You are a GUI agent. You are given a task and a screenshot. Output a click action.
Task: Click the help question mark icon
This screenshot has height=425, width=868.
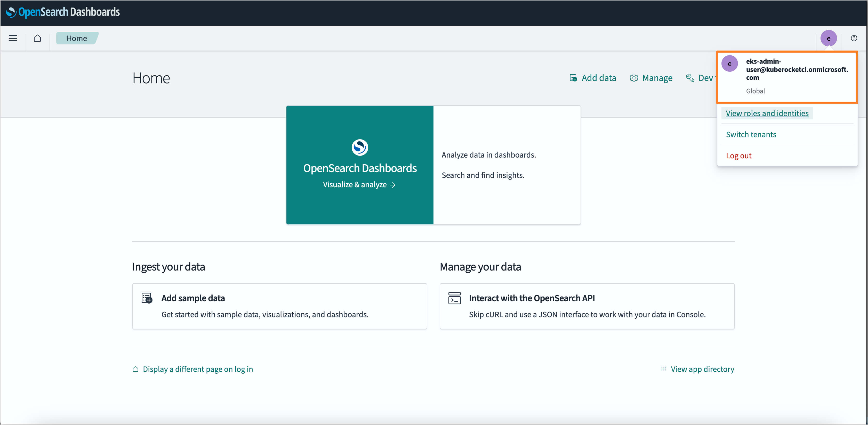[x=854, y=38]
